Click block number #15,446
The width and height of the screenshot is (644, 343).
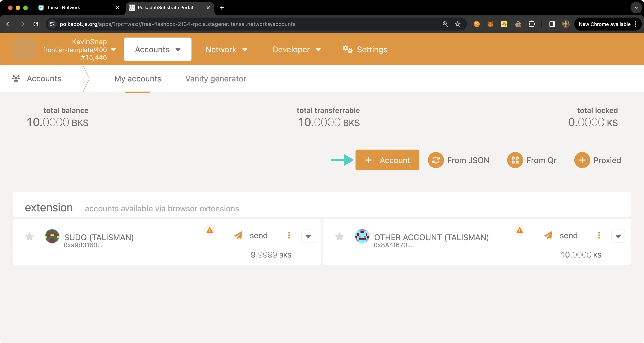94,57
